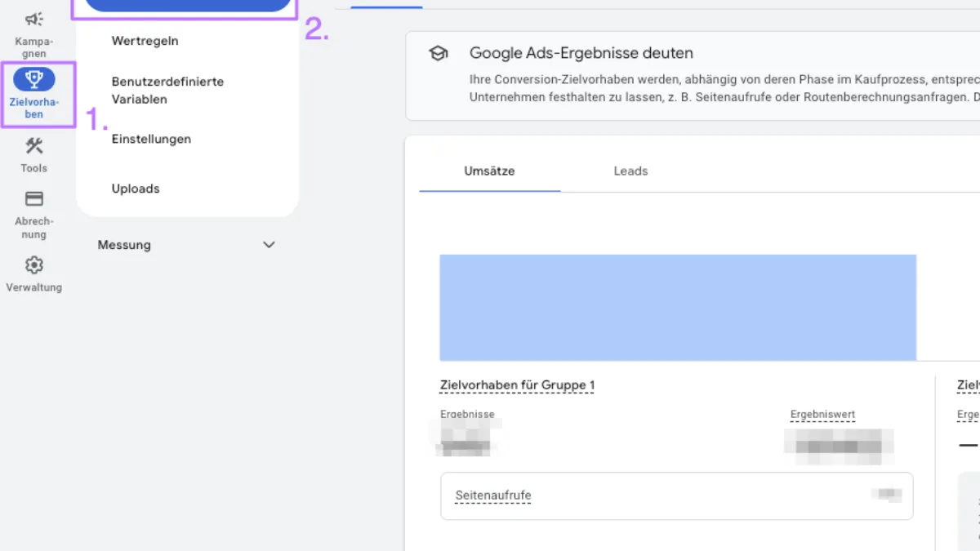Image resolution: width=980 pixels, height=551 pixels.
Task: Select the Abrechnung billing icon
Action: point(33,198)
